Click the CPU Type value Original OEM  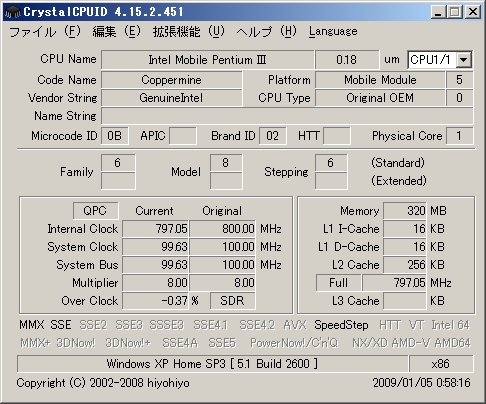[380, 98]
